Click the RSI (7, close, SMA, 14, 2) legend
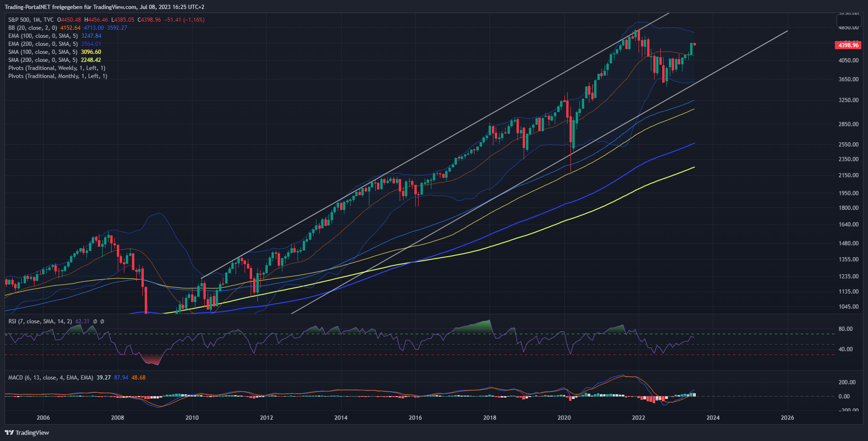Image resolution: width=868 pixels, height=441 pixels. [x=40, y=321]
